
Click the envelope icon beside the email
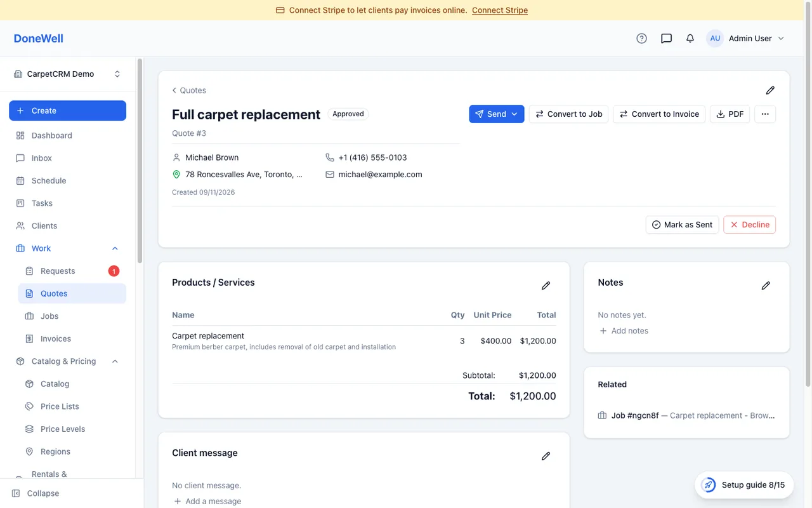pos(329,175)
